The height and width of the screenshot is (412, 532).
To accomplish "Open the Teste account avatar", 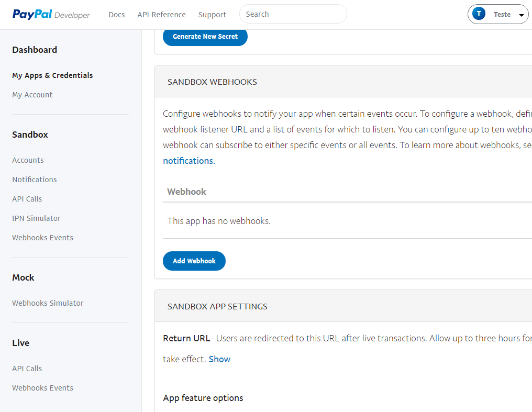I will [479, 14].
